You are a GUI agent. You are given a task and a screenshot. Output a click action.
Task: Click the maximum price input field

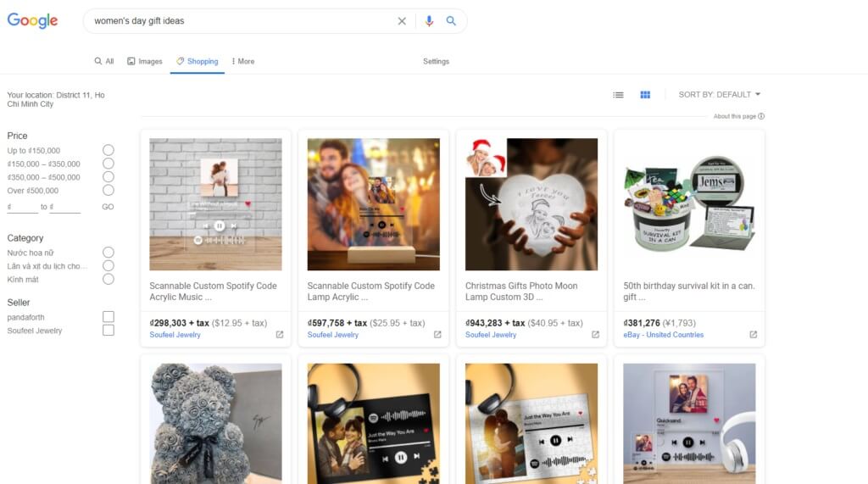tap(67, 207)
